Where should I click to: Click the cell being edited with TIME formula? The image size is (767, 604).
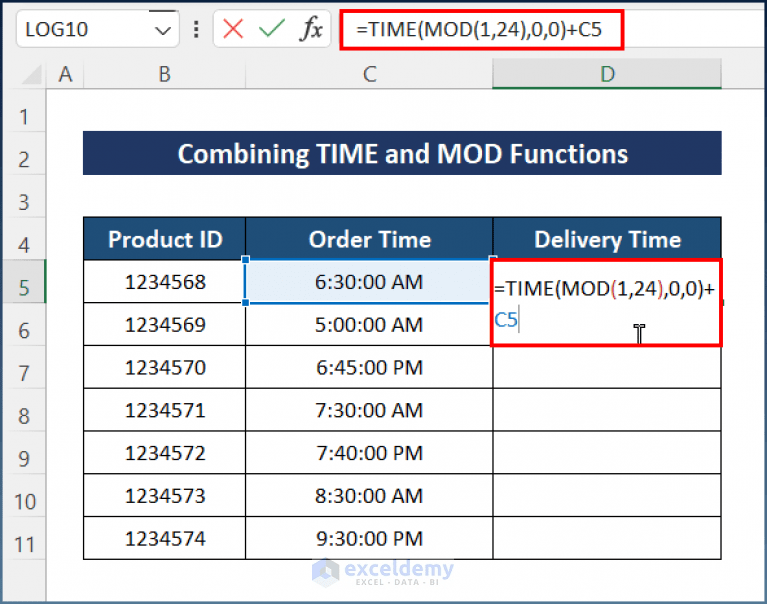pyautogui.click(x=606, y=303)
